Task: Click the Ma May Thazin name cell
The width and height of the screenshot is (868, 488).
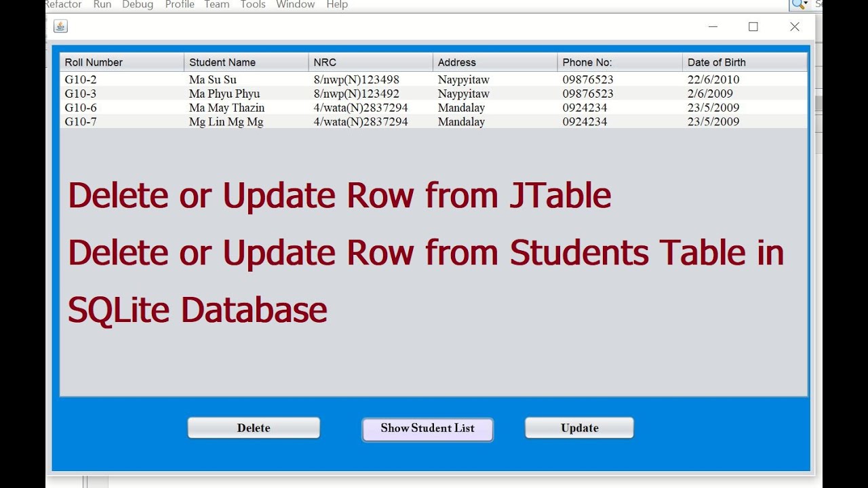Action: click(x=246, y=108)
